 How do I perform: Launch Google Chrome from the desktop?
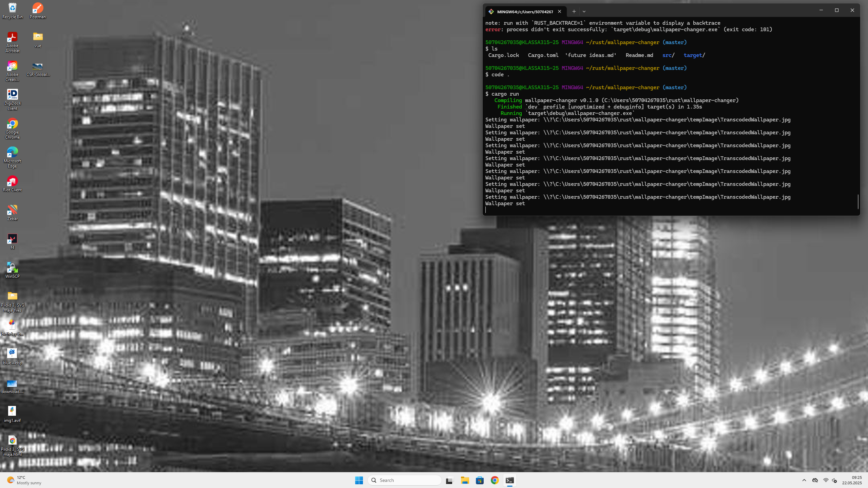tap(12, 124)
